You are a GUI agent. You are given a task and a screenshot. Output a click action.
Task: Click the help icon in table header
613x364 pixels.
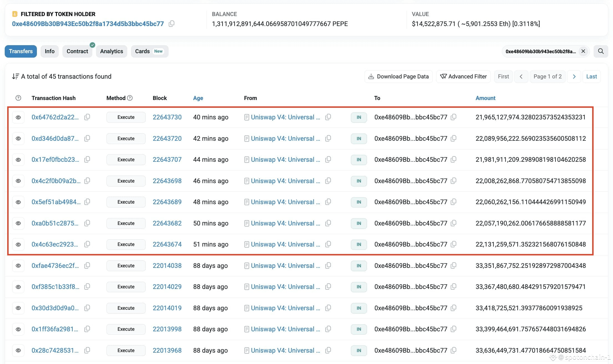[18, 98]
